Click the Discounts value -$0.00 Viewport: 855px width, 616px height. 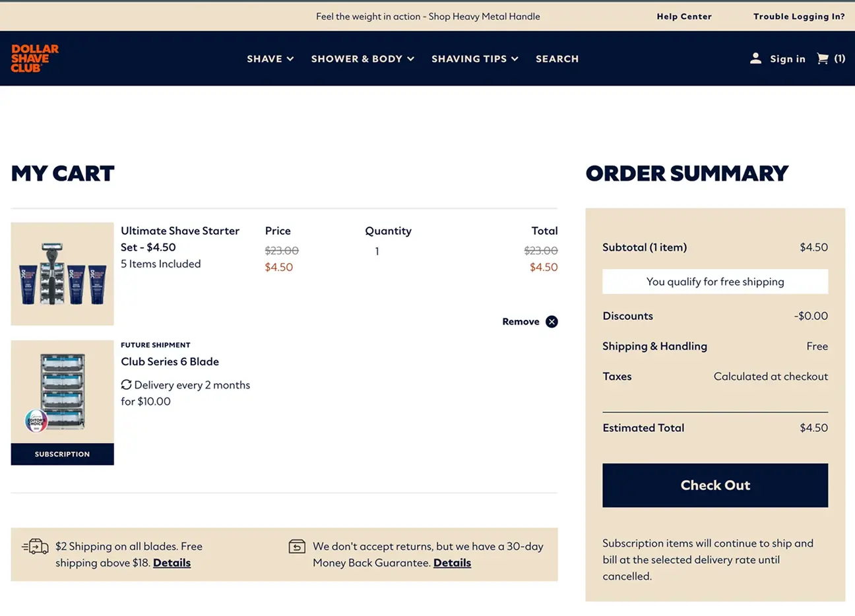click(811, 316)
